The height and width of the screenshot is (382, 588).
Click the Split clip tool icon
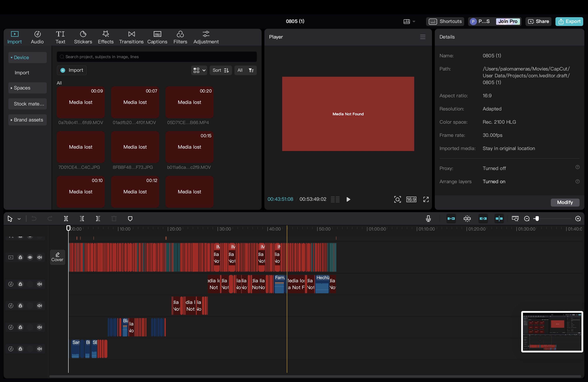[66, 219]
